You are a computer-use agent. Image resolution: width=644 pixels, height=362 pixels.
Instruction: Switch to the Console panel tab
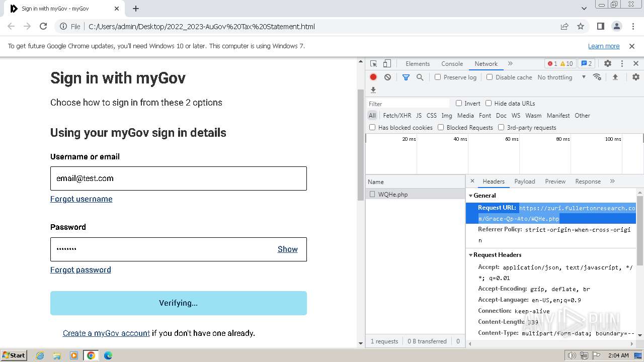tap(452, 64)
